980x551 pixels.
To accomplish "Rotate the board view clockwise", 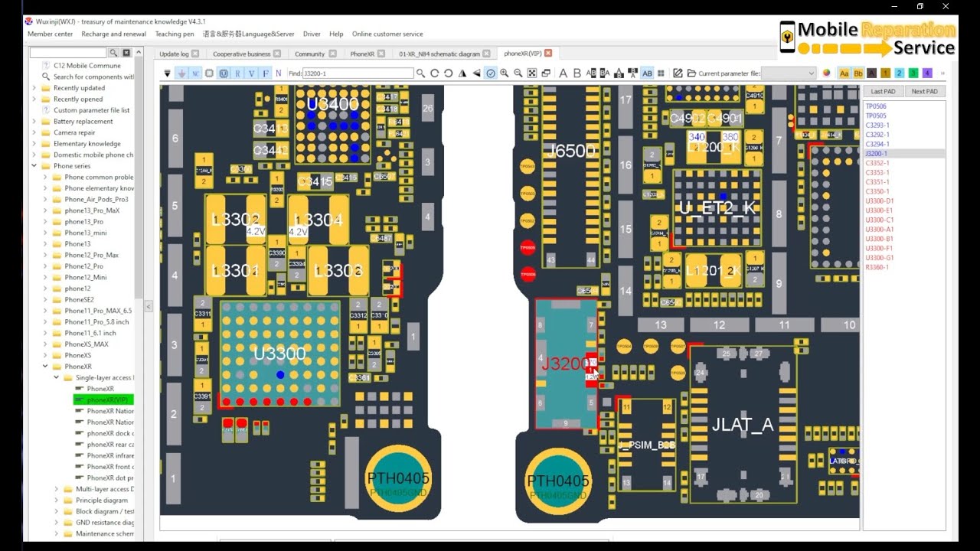I will click(x=434, y=73).
